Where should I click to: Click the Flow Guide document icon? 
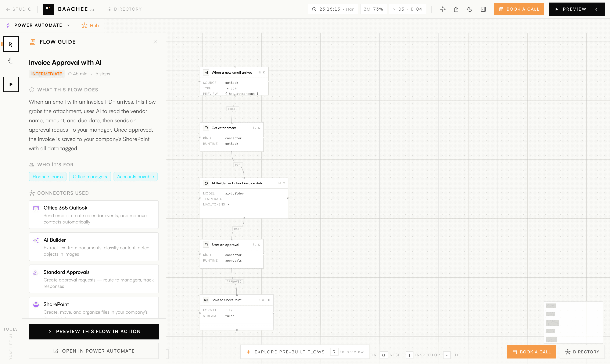(x=33, y=42)
